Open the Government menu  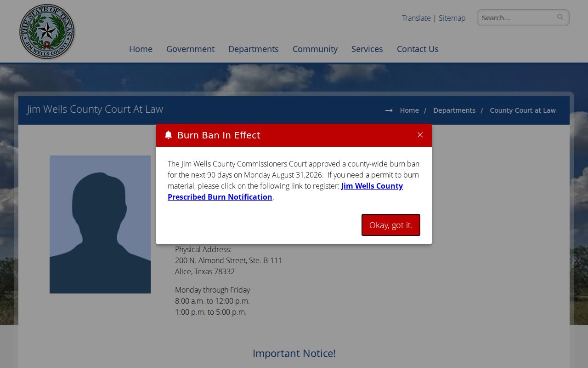190,49
